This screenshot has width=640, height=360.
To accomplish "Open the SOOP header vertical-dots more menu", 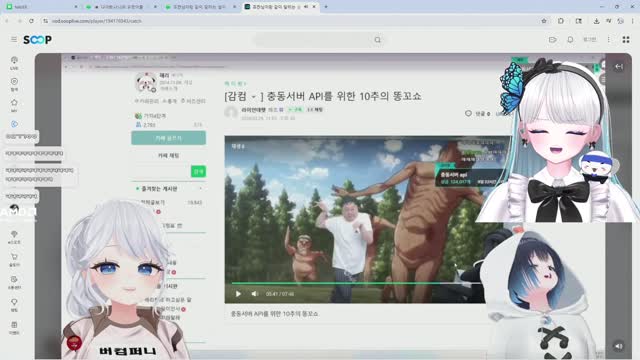I will click(609, 40).
